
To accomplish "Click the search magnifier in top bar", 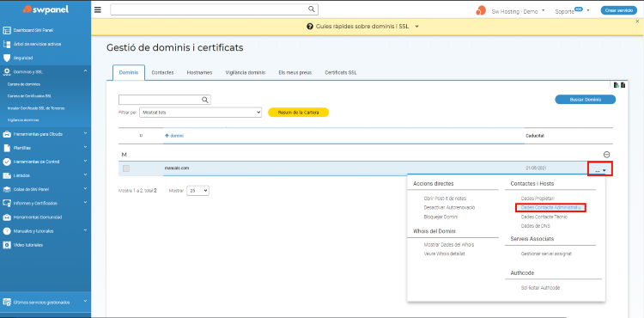I will [312, 9].
